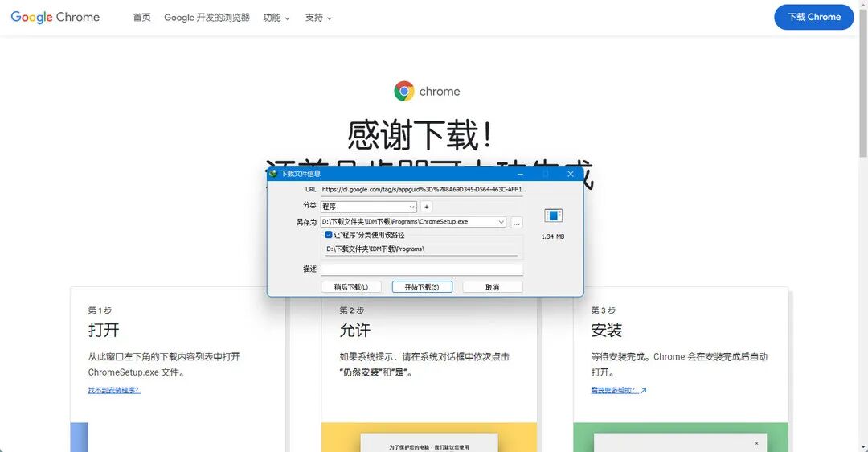This screenshot has height=452, width=868.
Task: Click 开始下载(S) button
Action: click(x=422, y=287)
